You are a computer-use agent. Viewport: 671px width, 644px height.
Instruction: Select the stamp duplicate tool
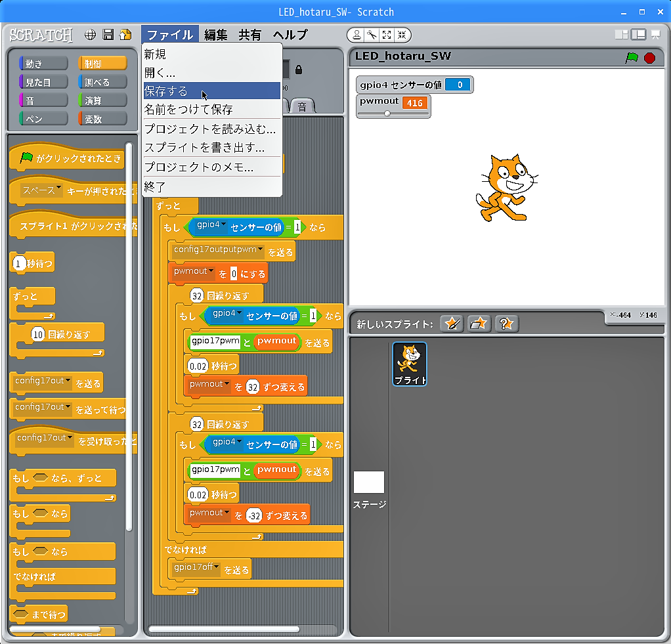(x=357, y=35)
